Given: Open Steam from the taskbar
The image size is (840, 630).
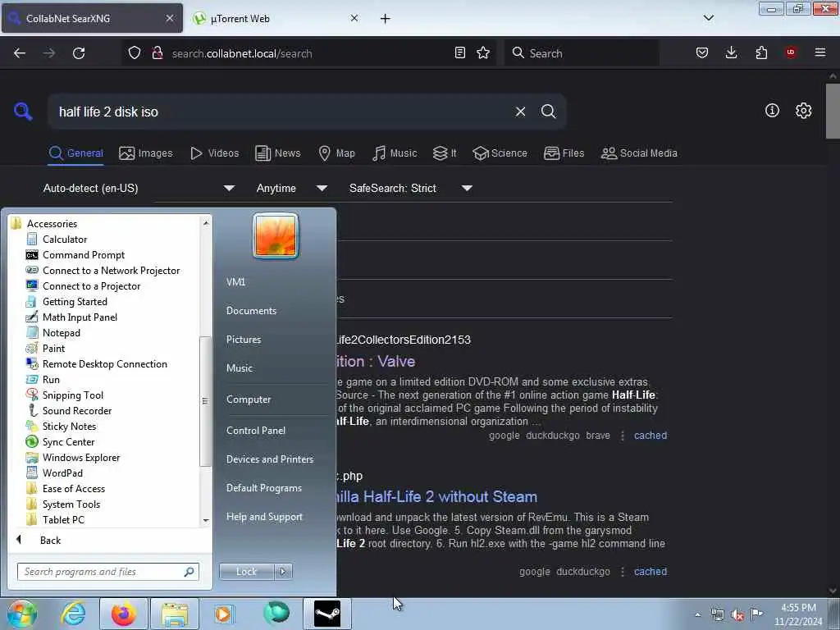Looking at the screenshot, I should (x=326, y=614).
